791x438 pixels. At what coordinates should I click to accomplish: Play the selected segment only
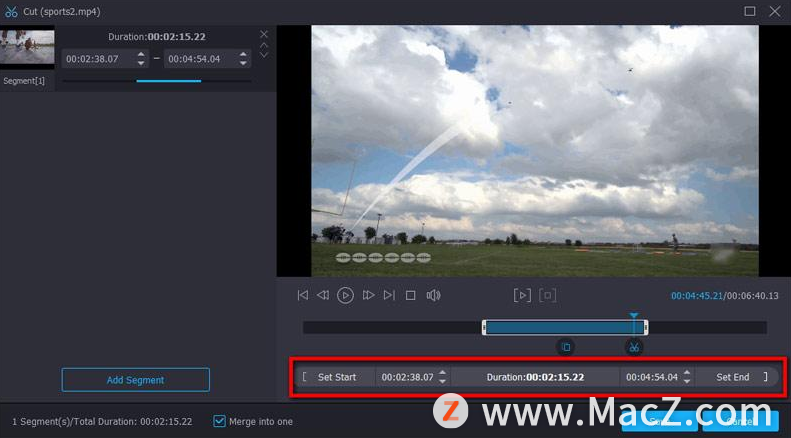[522, 295]
